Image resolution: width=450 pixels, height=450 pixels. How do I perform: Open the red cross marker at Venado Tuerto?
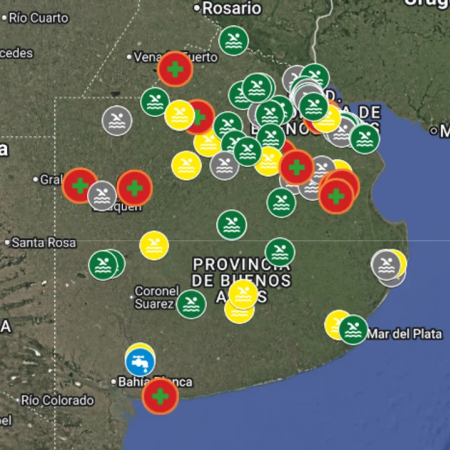click(x=175, y=69)
